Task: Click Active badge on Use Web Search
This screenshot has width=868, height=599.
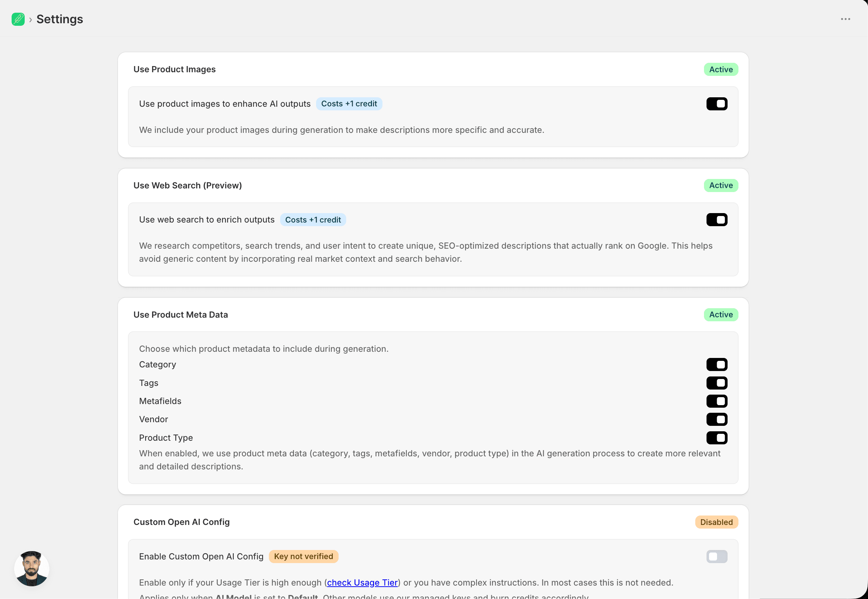Action: pyautogui.click(x=721, y=186)
